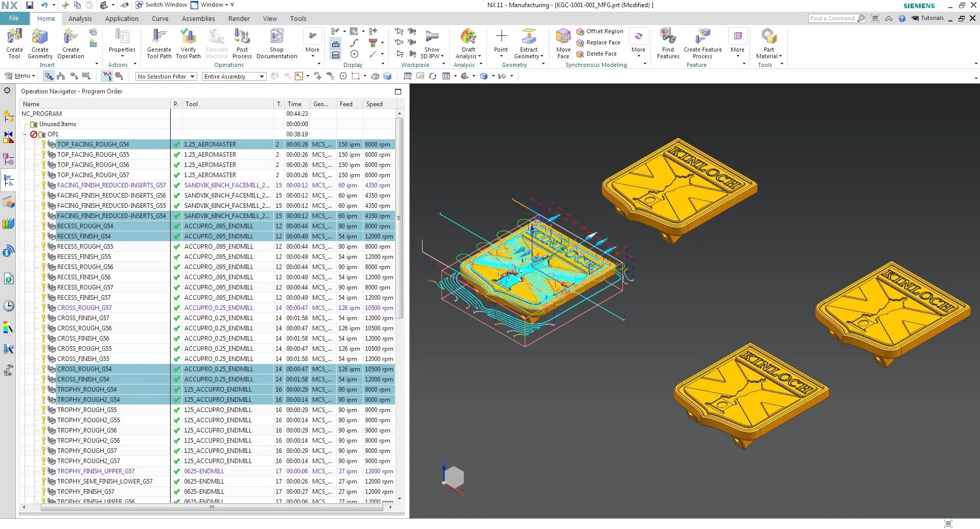Collapse the OP1 program group
The width and height of the screenshot is (980, 529).
point(25,134)
